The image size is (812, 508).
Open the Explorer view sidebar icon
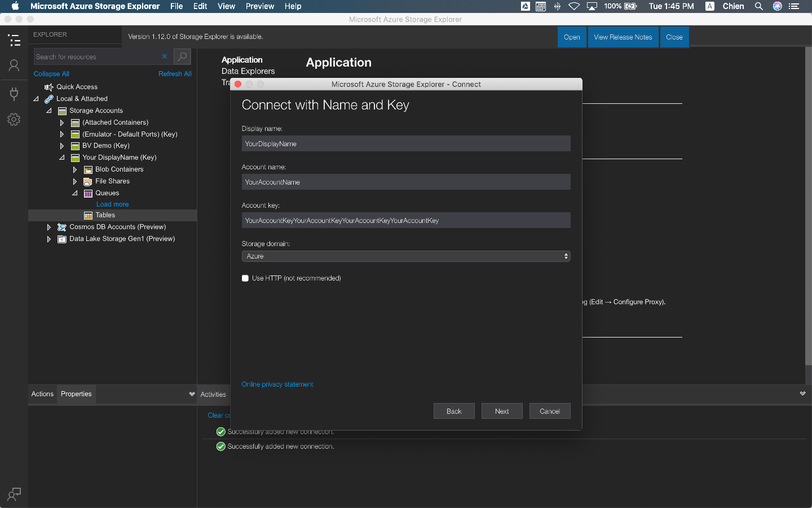pos(14,41)
